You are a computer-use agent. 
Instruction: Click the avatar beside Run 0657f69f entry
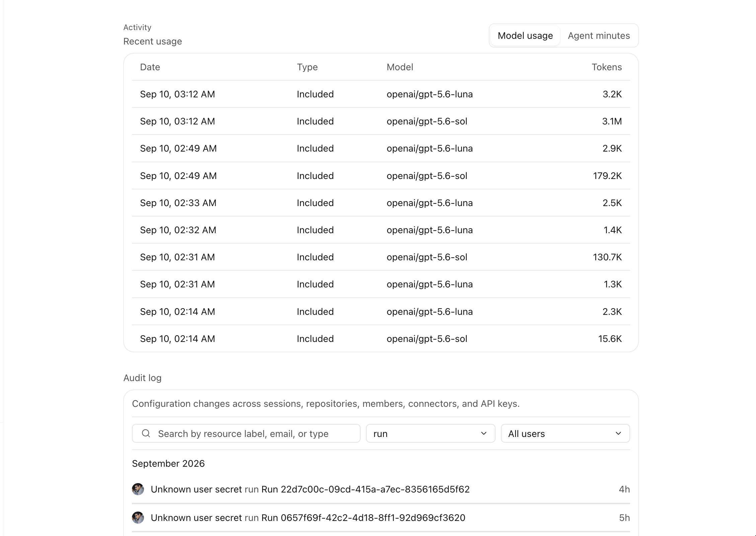click(x=138, y=518)
